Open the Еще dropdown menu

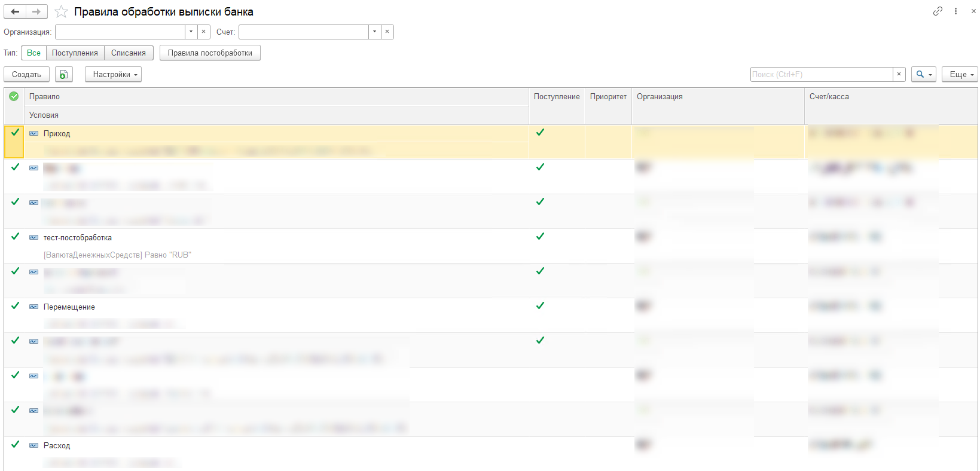(x=960, y=74)
